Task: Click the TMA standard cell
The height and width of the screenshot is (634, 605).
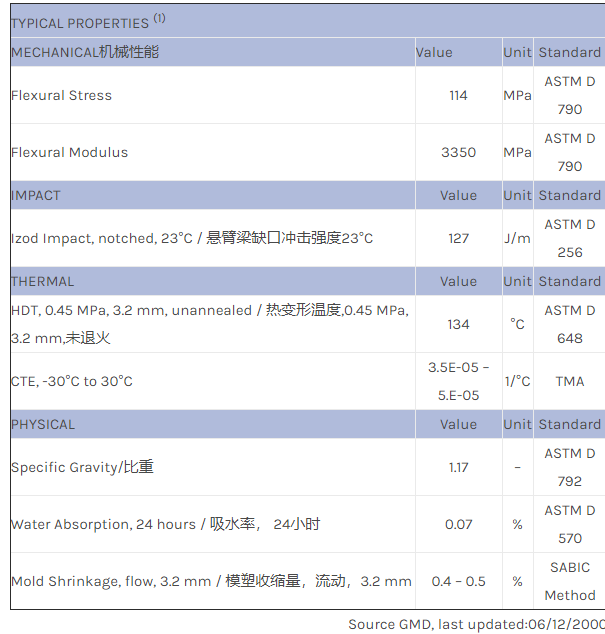Action: (569, 382)
